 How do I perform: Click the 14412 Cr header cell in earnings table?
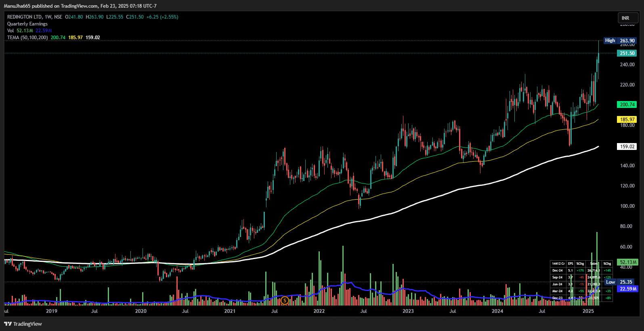[558, 264]
